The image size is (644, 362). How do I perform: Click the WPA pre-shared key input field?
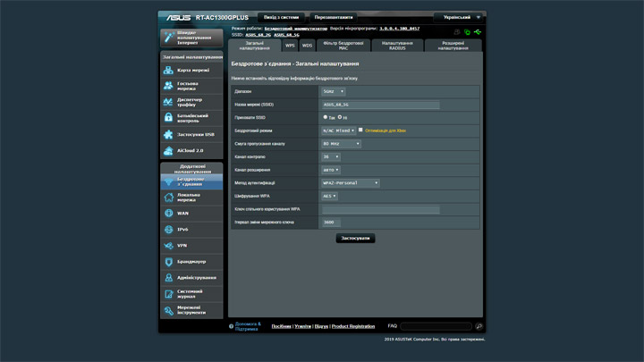(x=380, y=210)
